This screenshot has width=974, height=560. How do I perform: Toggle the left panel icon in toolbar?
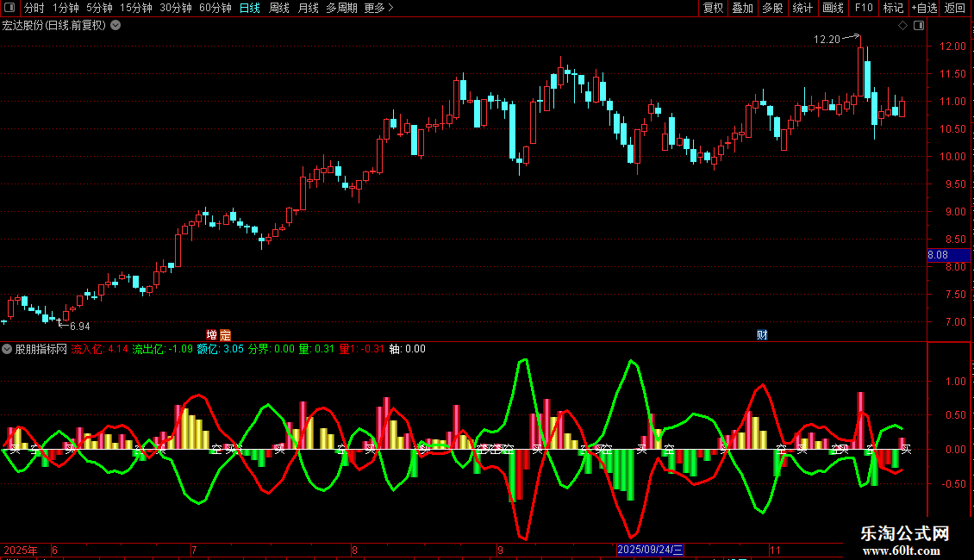pyautogui.click(x=9, y=8)
